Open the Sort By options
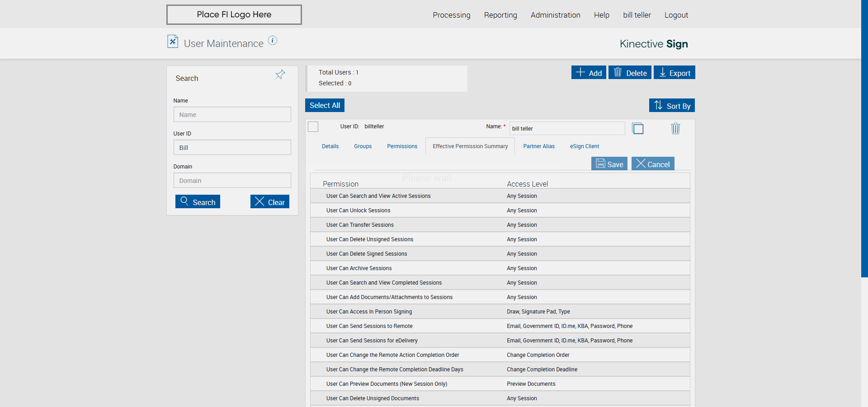Image resolution: width=868 pixels, height=407 pixels. tap(672, 106)
